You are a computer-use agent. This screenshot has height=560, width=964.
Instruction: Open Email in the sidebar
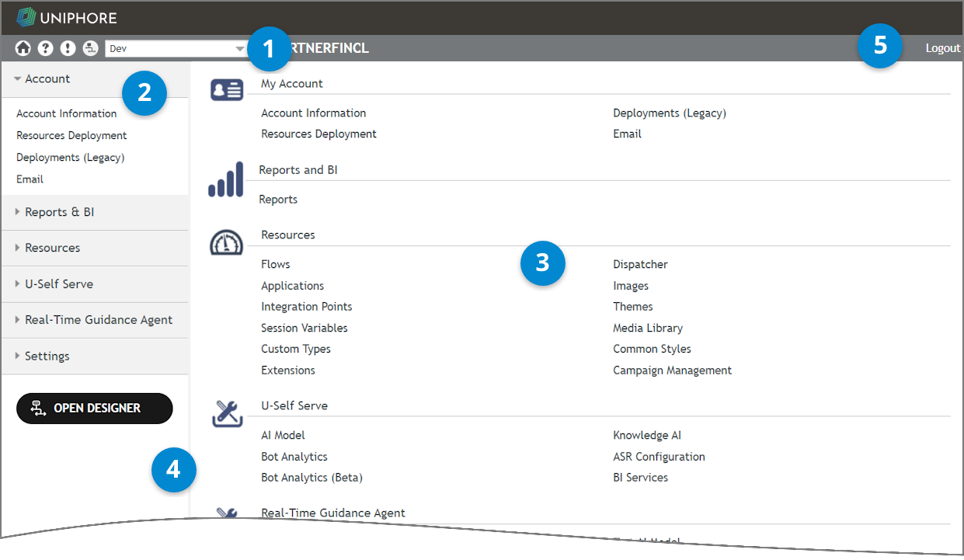tap(30, 179)
